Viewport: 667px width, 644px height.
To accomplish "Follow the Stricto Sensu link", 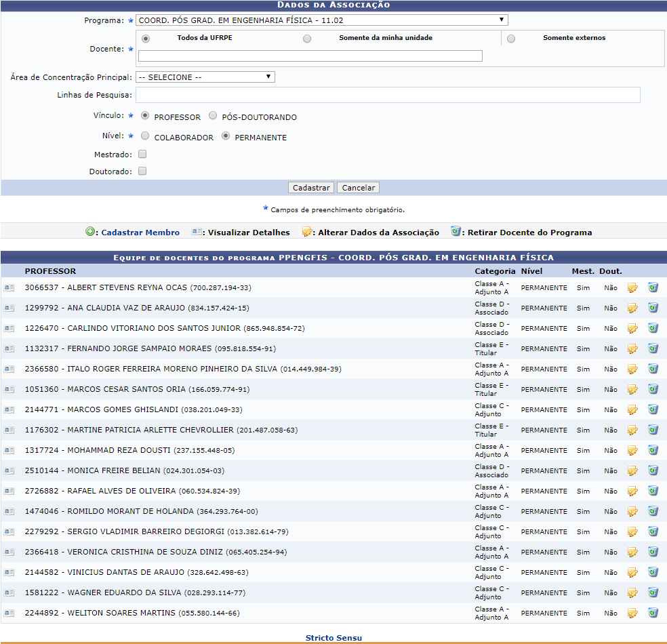I will 333,638.
